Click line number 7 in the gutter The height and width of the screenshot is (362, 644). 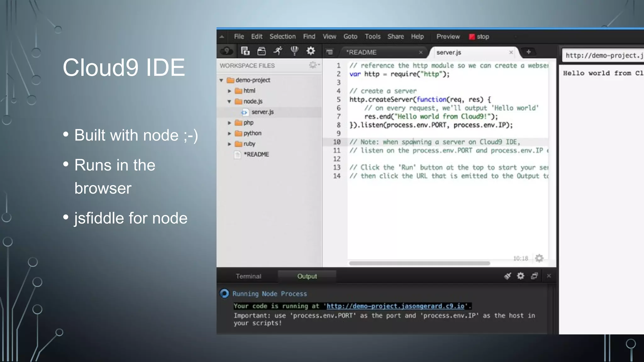point(339,117)
